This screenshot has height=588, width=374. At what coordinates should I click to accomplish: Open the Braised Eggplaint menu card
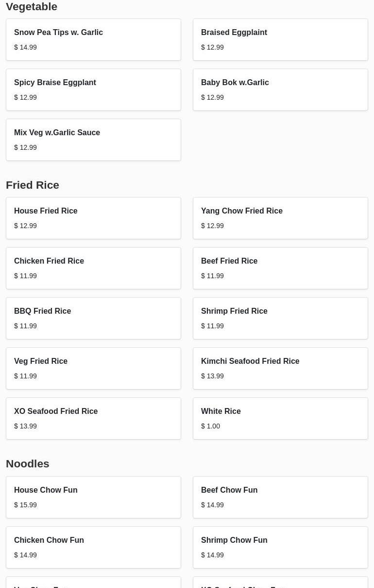280,39
